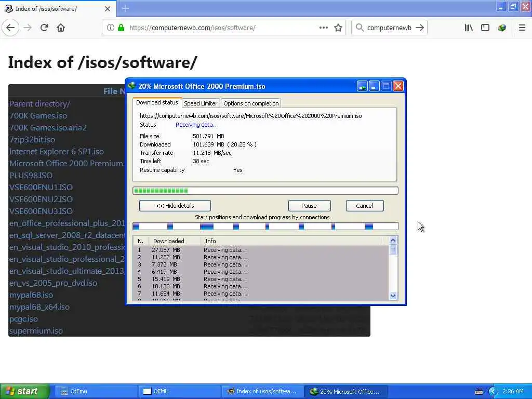Open the Parent directory/ link
This screenshot has width=532, height=399.
39,104
